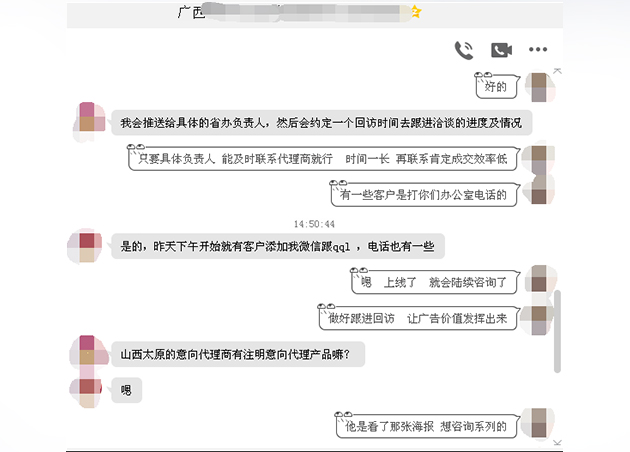
Task: Click message 只要具体负责人 能及时联系代理商就行
Action: point(324,158)
